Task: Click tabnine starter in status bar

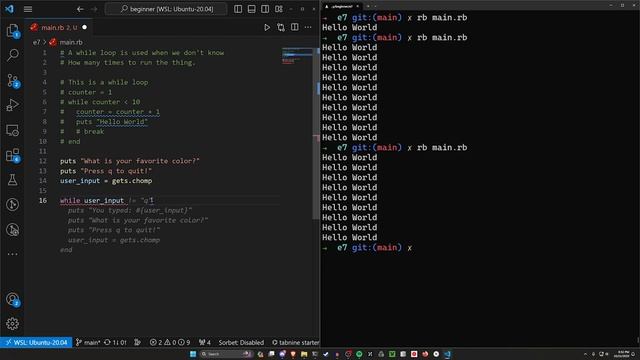Action: coord(296,342)
